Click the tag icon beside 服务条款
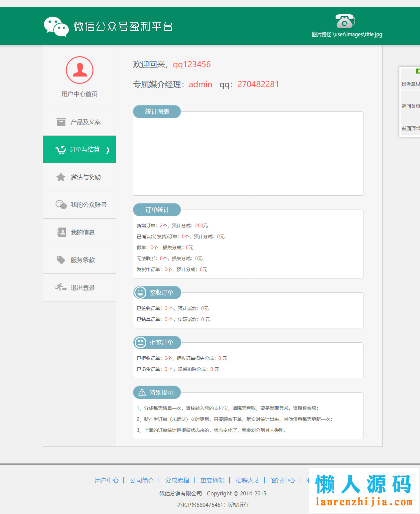 click(61, 260)
